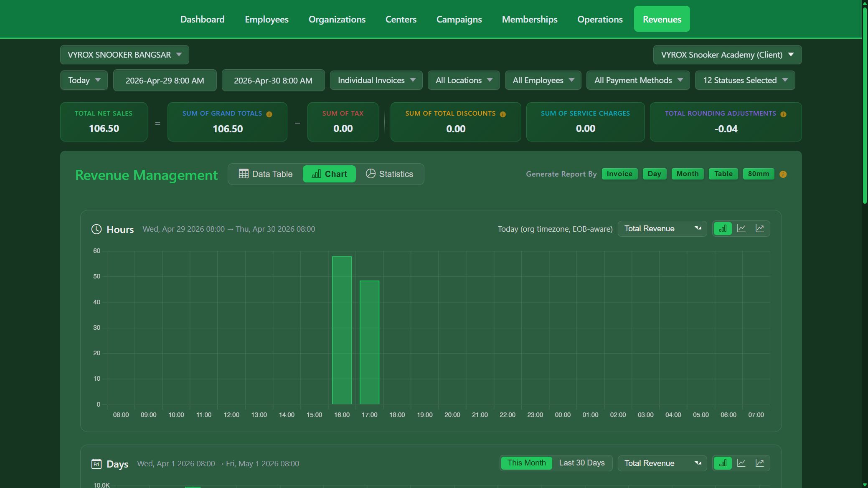This screenshot has height=488, width=868.
Task: Open Centers navigation item
Action: (401, 19)
